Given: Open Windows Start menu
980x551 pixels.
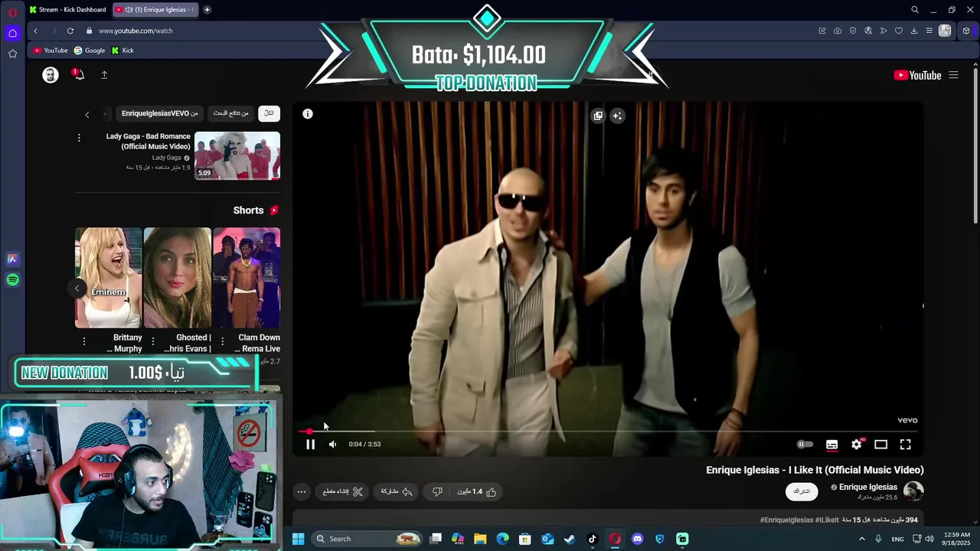Looking at the screenshot, I should [298, 539].
